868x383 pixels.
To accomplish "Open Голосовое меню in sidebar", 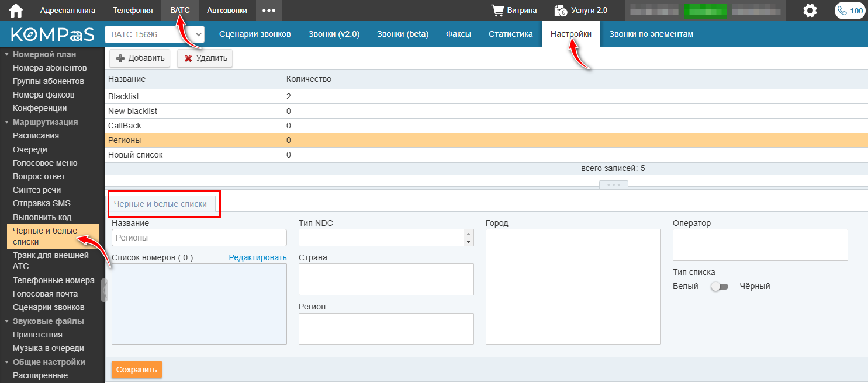I will pos(45,163).
